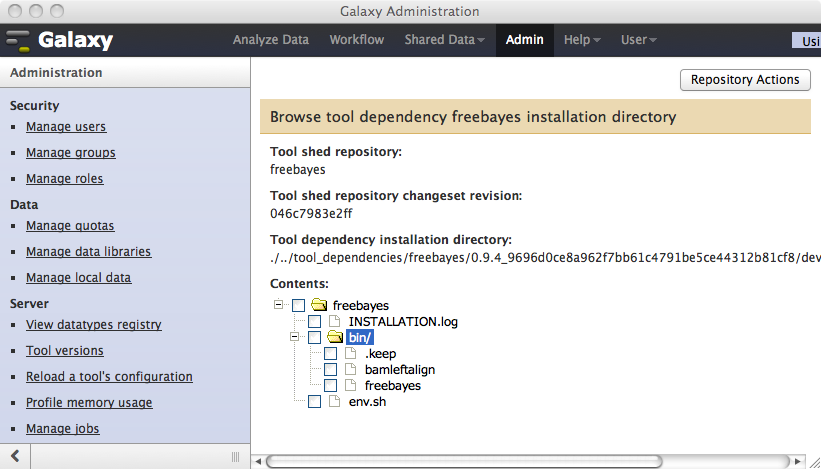Click the bin folder icon
The width and height of the screenshot is (821, 469).
(335, 337)
